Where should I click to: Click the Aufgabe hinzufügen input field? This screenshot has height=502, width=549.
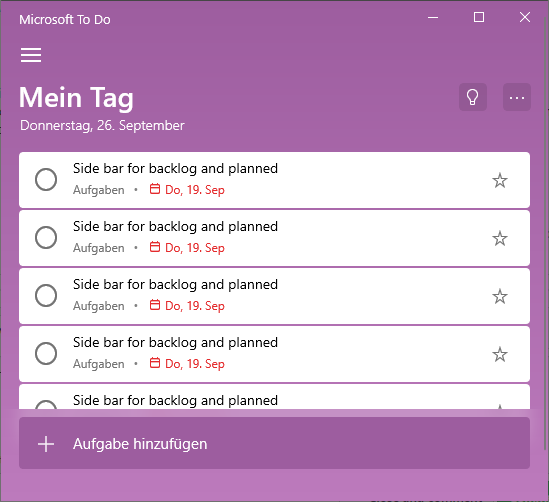[274, 443]
